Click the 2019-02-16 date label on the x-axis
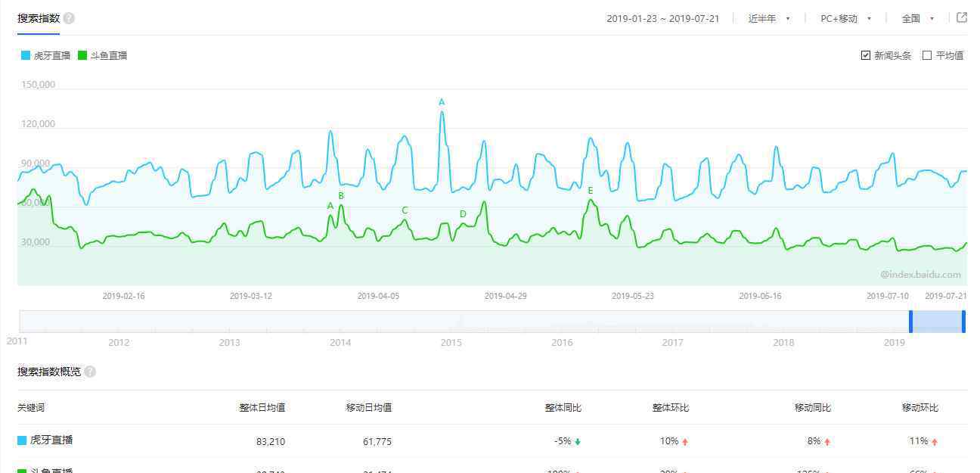This screenshot has width=980, height=473. [124, 296]
